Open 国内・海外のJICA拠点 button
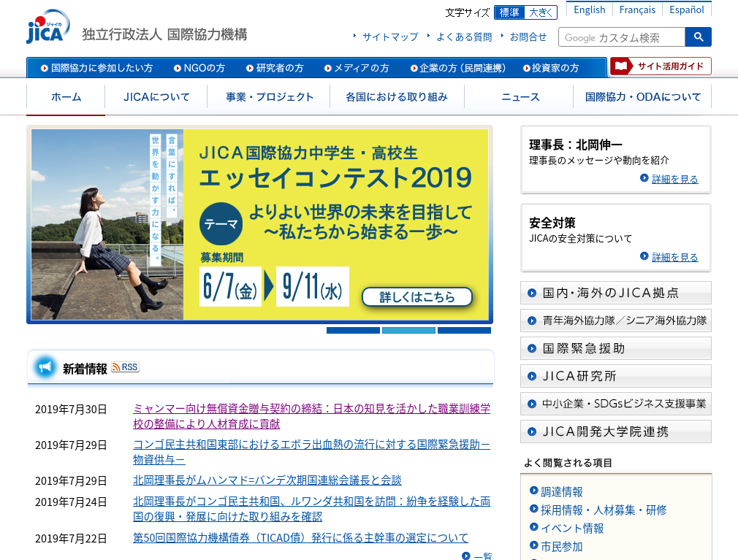Screen dimensions: 738x560 pos(616,293)
